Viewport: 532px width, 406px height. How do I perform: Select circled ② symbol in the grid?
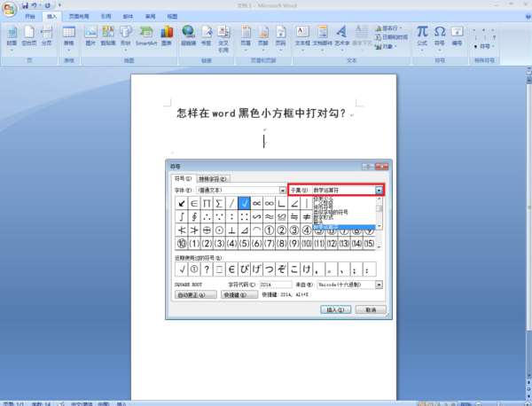[x=282, y=230]
